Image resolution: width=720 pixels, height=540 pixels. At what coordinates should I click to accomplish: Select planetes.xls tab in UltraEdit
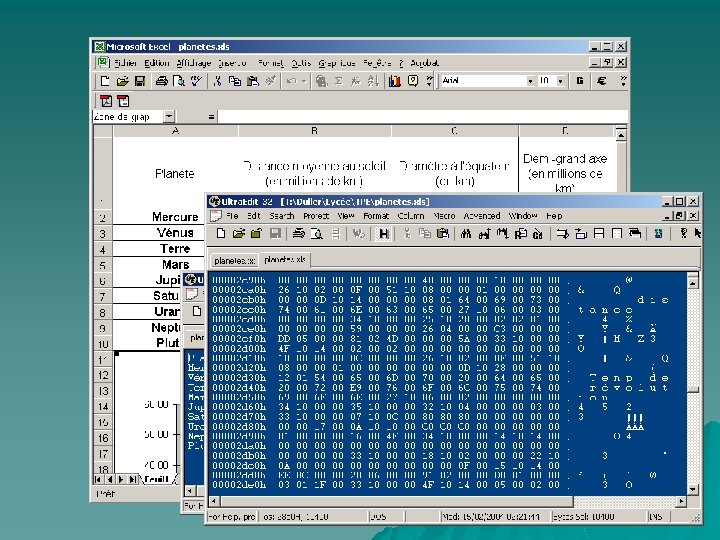pyautogui.click(x=285, y=259)
